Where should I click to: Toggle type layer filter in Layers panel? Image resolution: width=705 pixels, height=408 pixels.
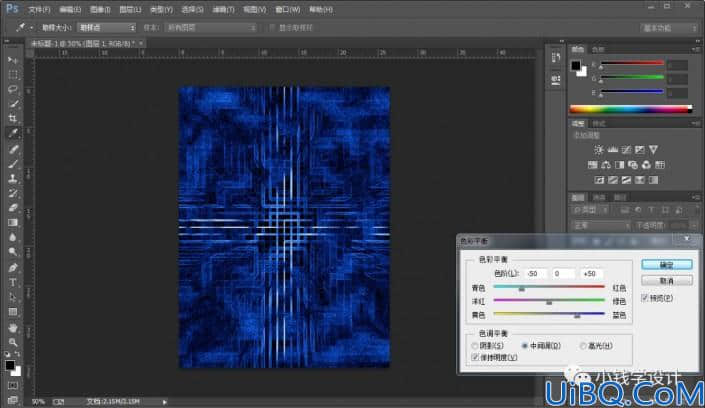click(x=651, y=210)
